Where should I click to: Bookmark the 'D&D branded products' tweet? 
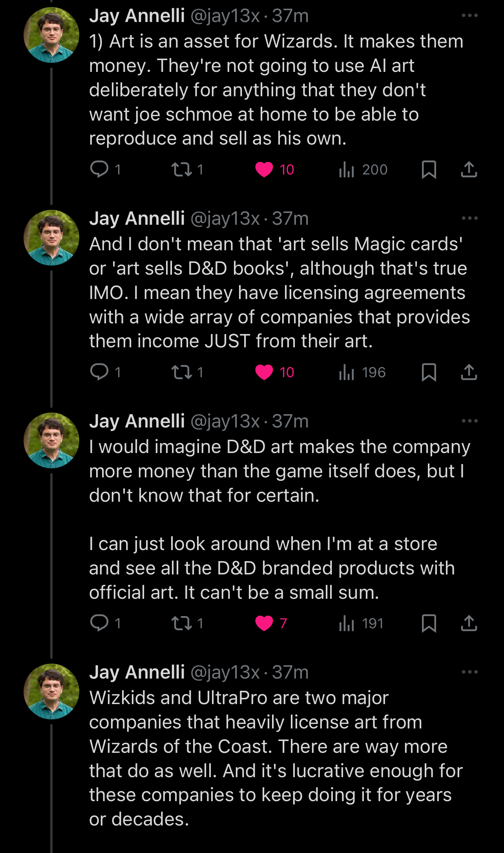(x=429, y=623)
